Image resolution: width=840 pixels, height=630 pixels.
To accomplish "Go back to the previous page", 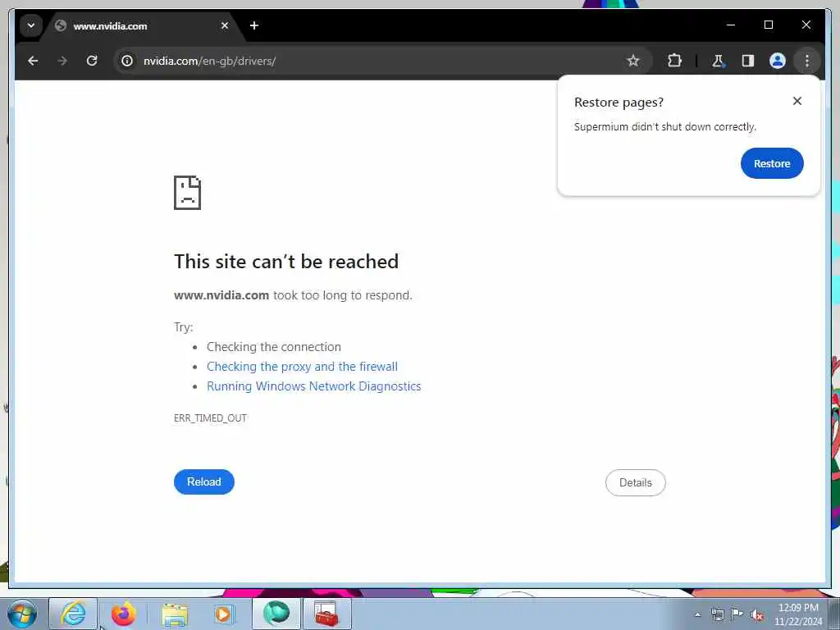I will tap(33, 61).
